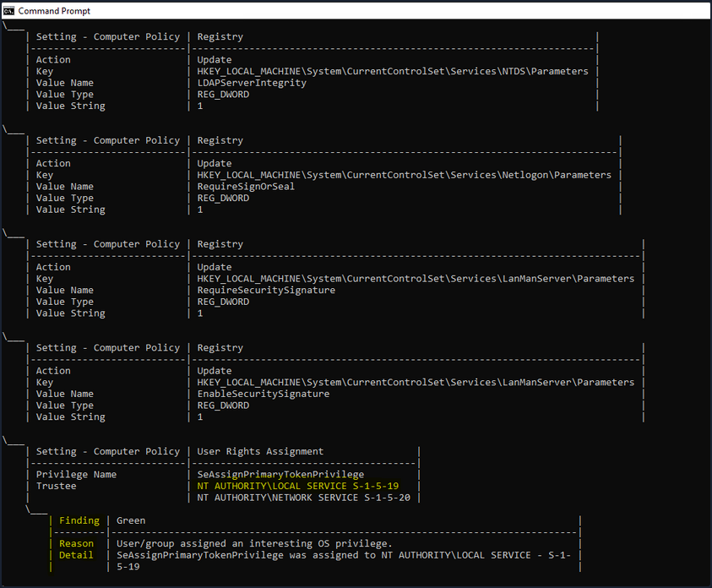
Task: Click the yellow Reason label
Action: pos(76,544)
